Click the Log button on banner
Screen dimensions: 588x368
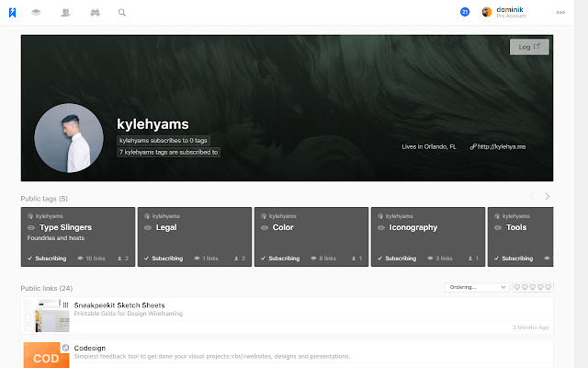(x=529, y=47)
